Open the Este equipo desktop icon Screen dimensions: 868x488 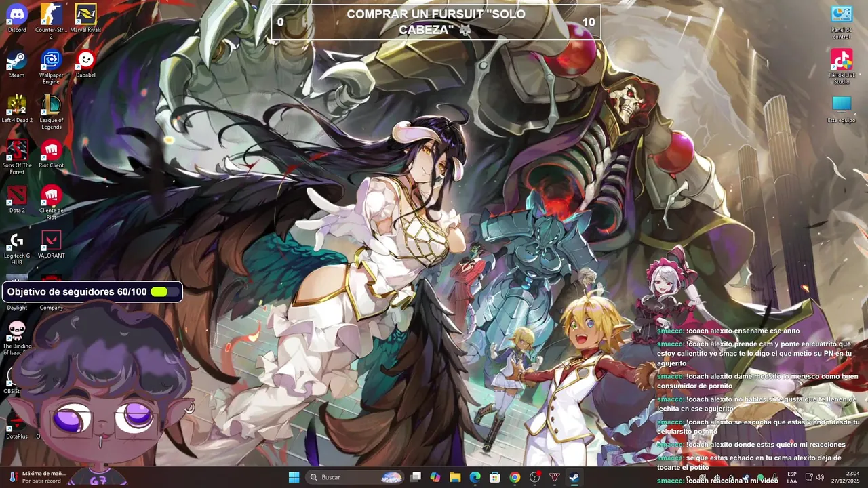pos(841,108)
